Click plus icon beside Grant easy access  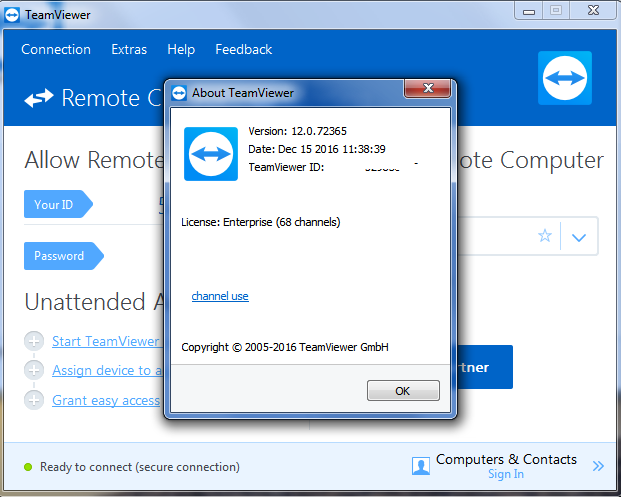34,400
